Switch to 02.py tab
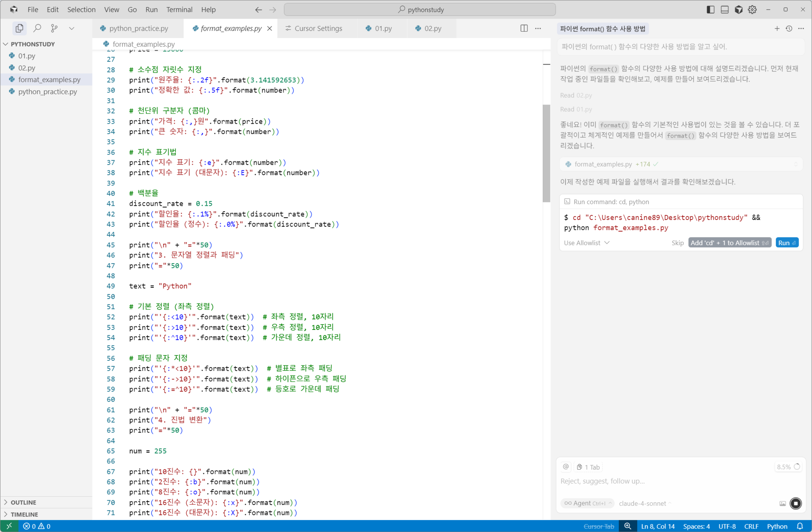 click(x=432, y=28)
